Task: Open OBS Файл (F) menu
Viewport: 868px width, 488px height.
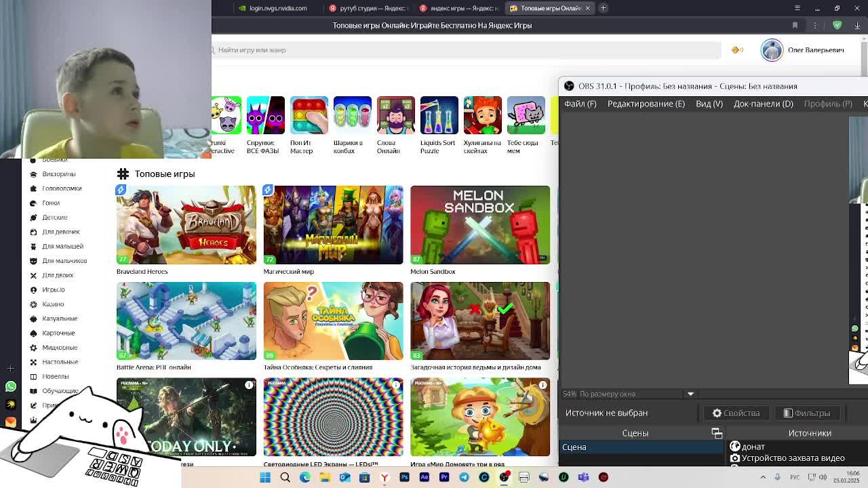Action: point(580,104)
